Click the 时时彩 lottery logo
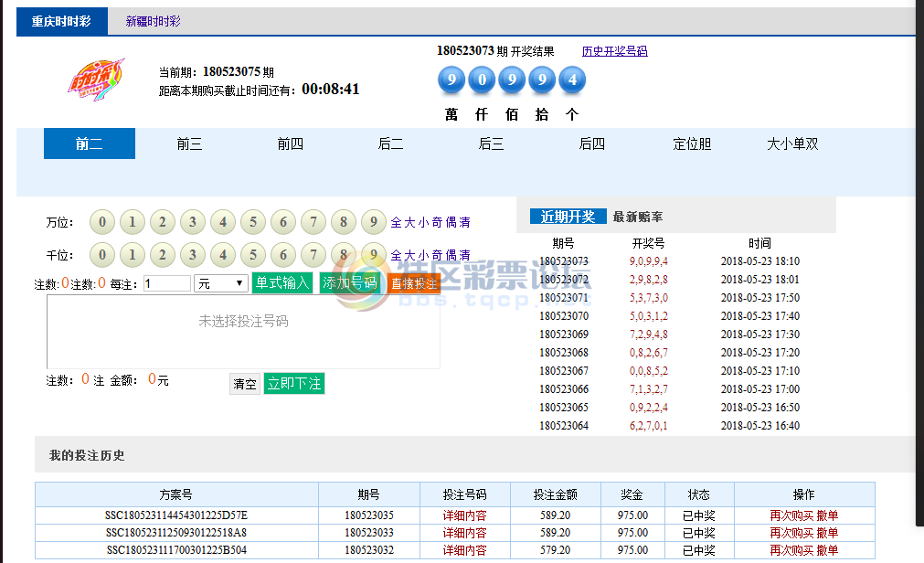 pos(97,80)
